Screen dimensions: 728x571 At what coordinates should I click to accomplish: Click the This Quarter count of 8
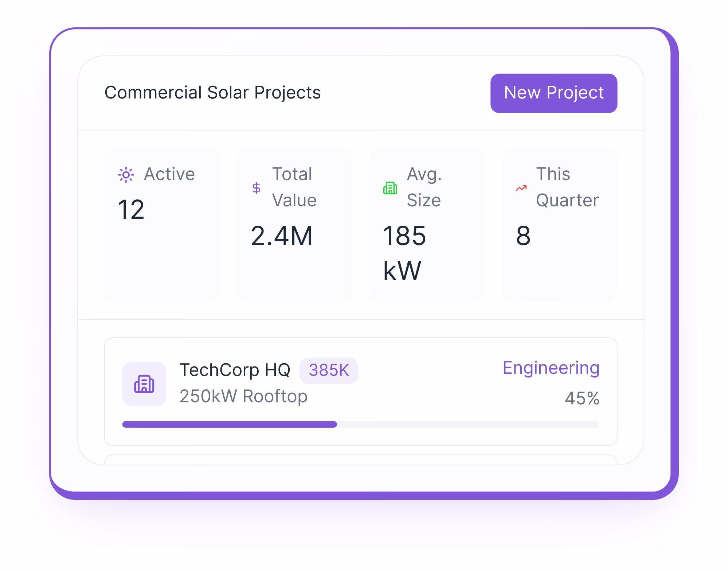[x=523, y=236]
